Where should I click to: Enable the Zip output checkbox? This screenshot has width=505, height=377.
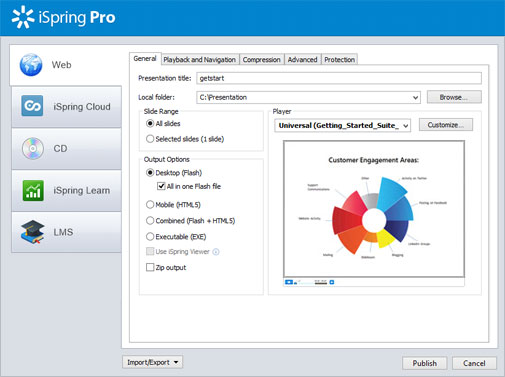tap(150, 267)
